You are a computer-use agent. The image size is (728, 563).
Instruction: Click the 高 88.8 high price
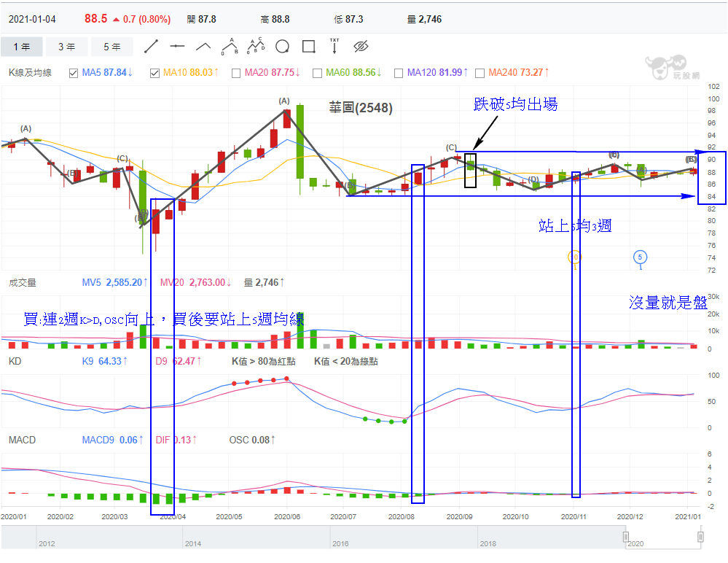[275, 19]
